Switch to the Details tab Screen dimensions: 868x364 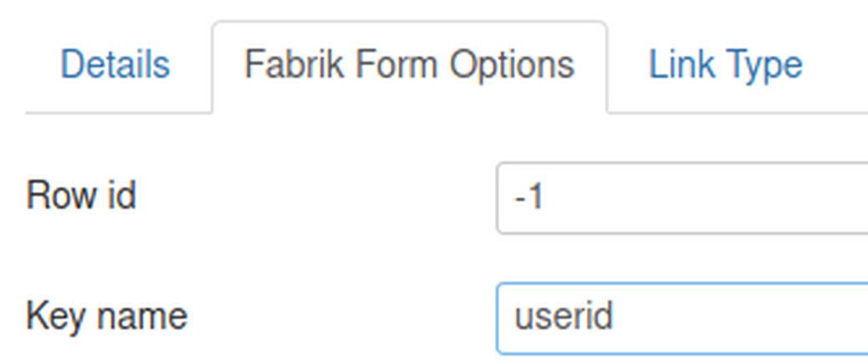[115, 65]
